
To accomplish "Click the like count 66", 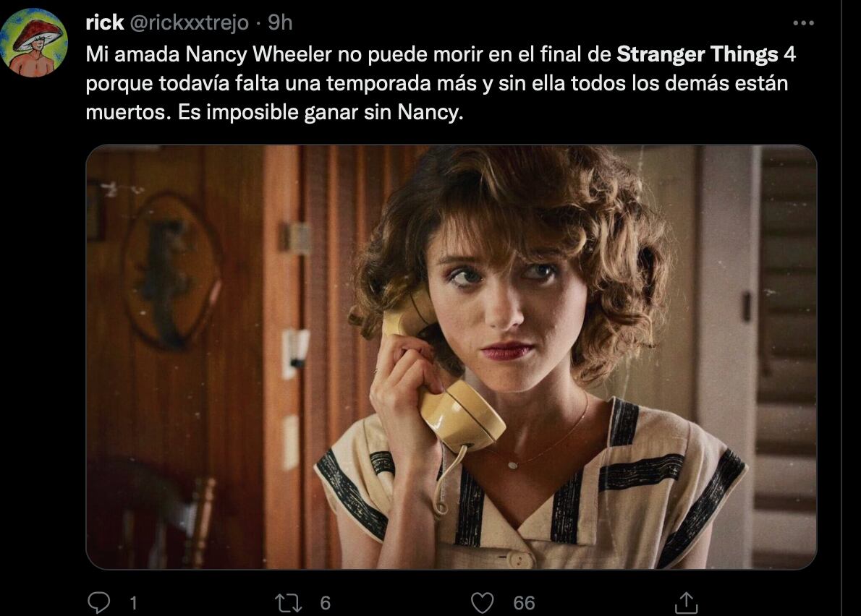I will (x=524, y=603).
